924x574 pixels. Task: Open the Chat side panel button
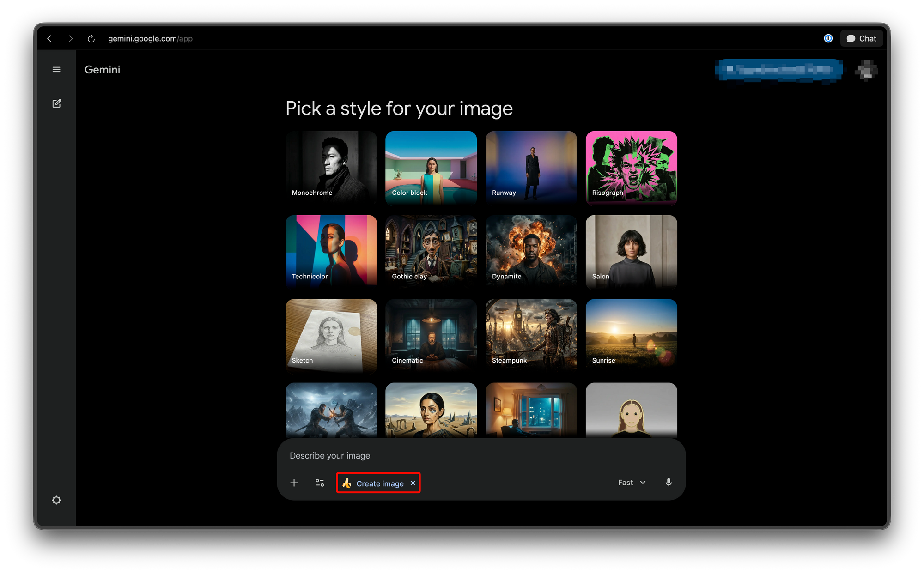pos(861,39)
